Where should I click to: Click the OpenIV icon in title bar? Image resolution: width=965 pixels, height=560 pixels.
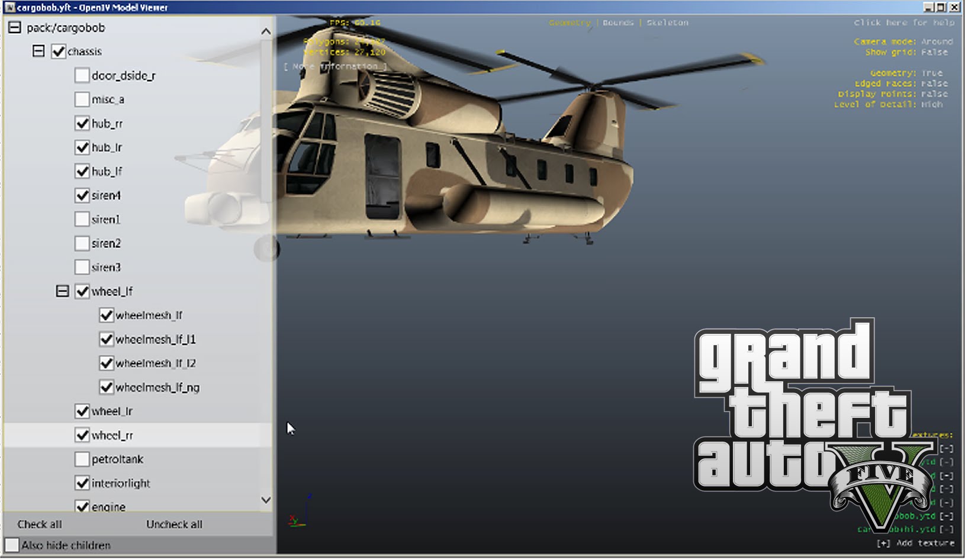pos(9,7)
